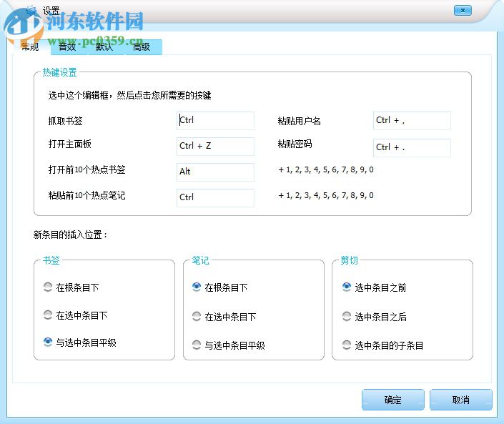Click the 打开前10个热点书签 label
Screen dimensions: 504x424
coord(87,169)
